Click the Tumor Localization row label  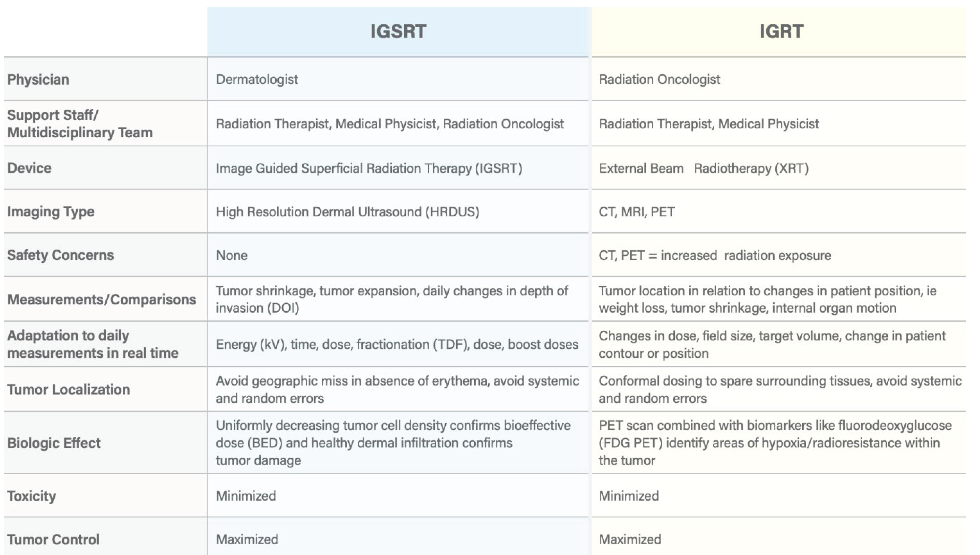point(68,390)
